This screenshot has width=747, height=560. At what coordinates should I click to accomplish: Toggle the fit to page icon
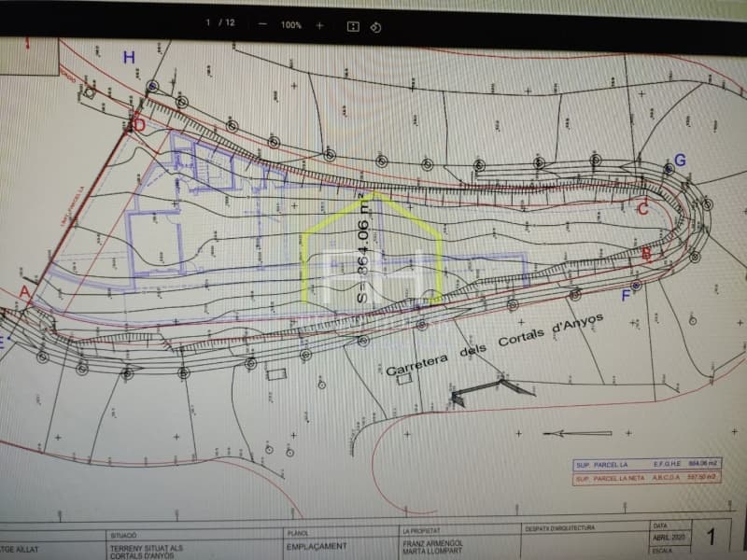coord(353,26)
